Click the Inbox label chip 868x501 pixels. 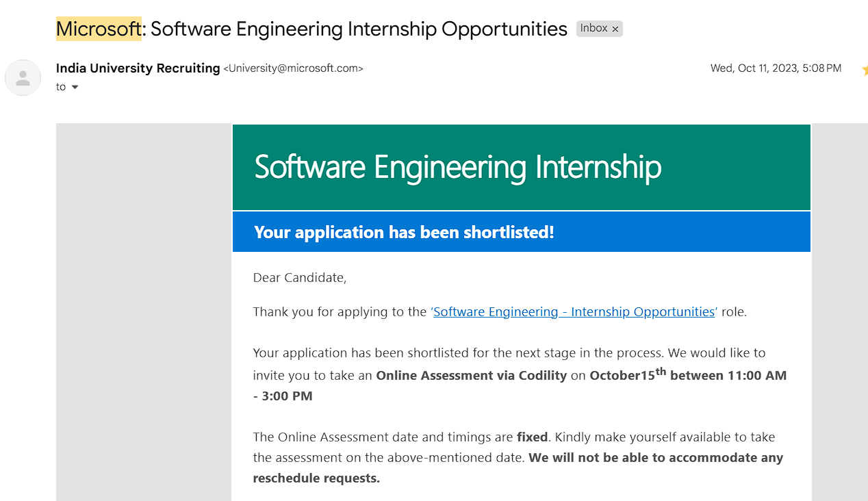(594, 29)
